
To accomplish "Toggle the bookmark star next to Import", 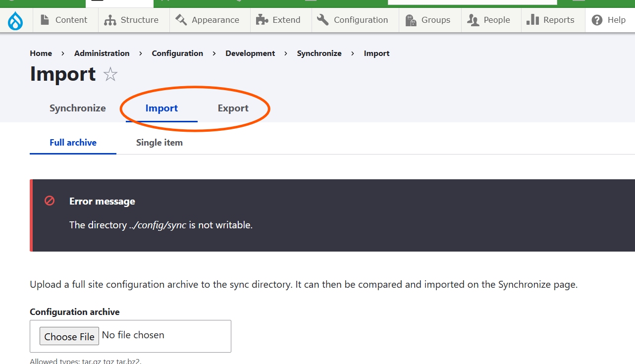I will 110,74.
